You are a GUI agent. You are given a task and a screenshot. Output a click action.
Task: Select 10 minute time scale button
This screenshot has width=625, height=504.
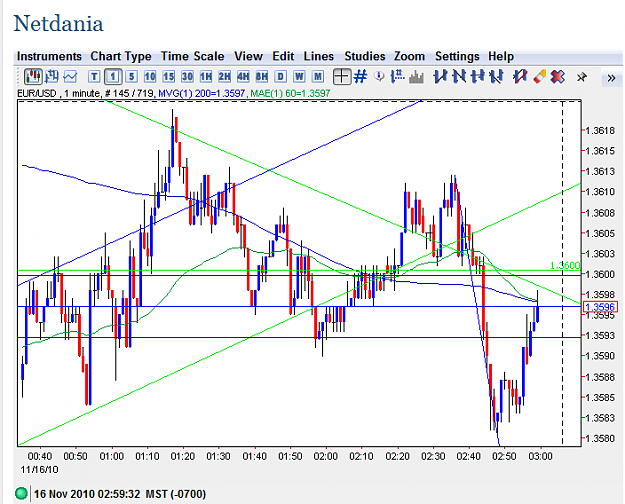pos(150,76)
